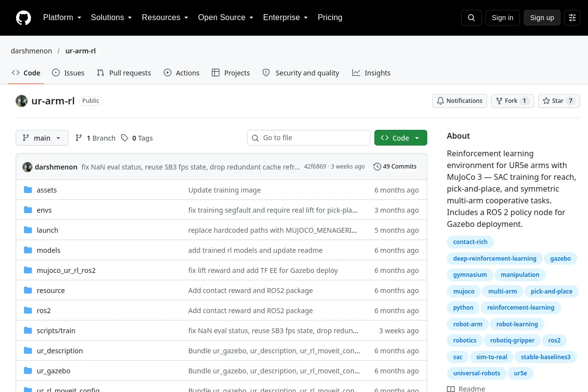Open the appearance settings sliders icon
Screen dimensions: 588x392
coord(572,18)
